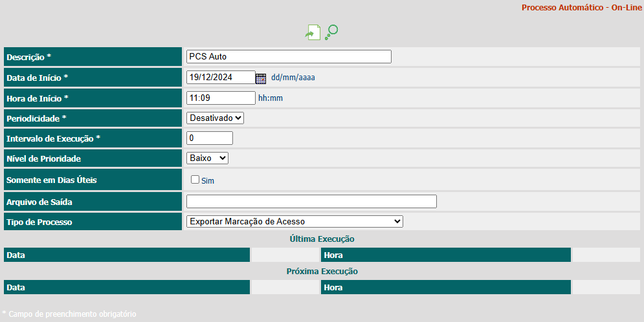
Task: Click the Próxima Execução heading
Action: pyautogui.click(x=322, y=271)
